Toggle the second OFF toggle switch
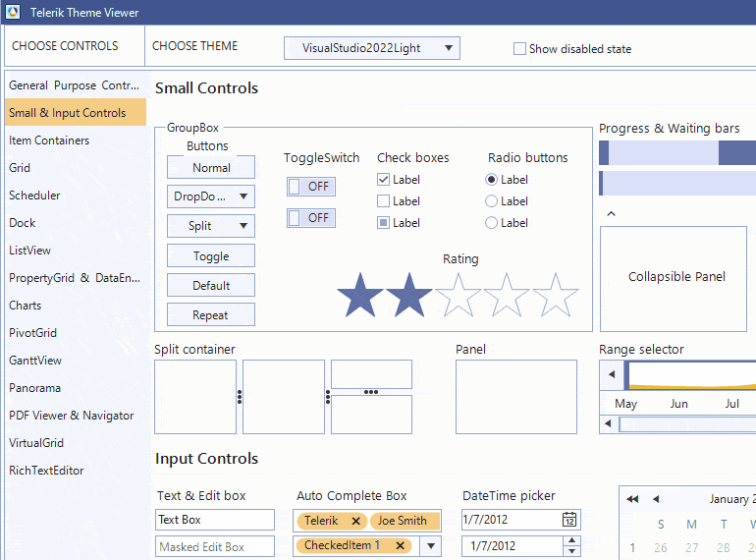Screen dimensions: 756x560 click(311, 217)
